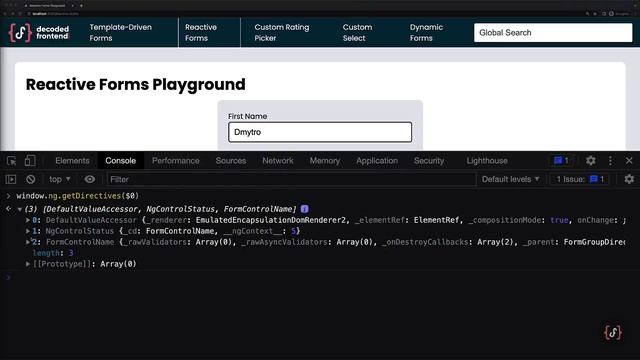Open the top context dropdown

click(60, 179)
